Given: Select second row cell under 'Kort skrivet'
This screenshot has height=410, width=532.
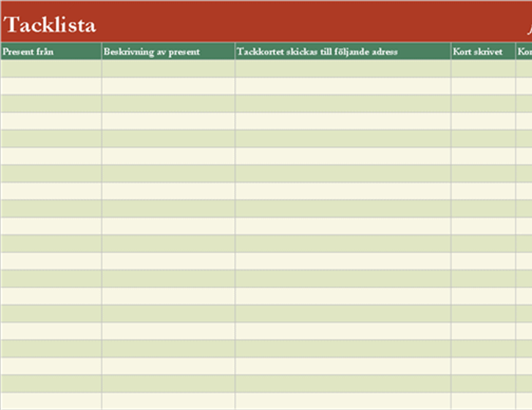Looking at the screenshot, I should pos(483,86).
